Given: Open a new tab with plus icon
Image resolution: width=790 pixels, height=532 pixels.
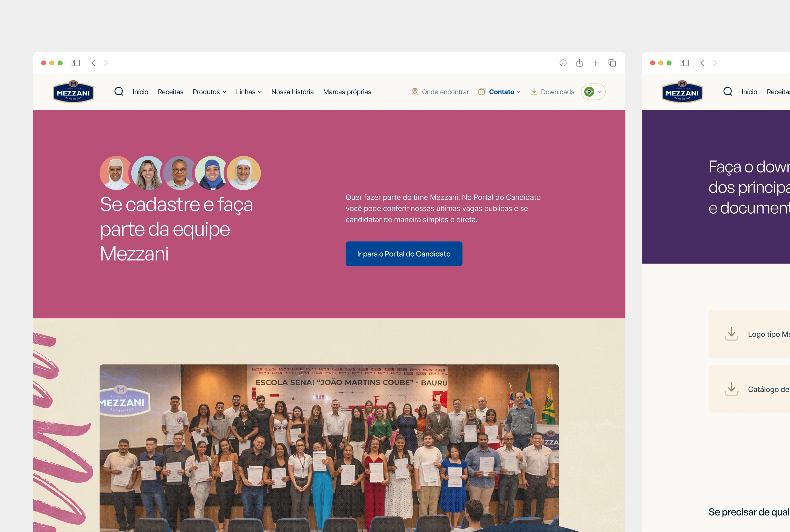Looking at the screenshot, I should 596,63.
